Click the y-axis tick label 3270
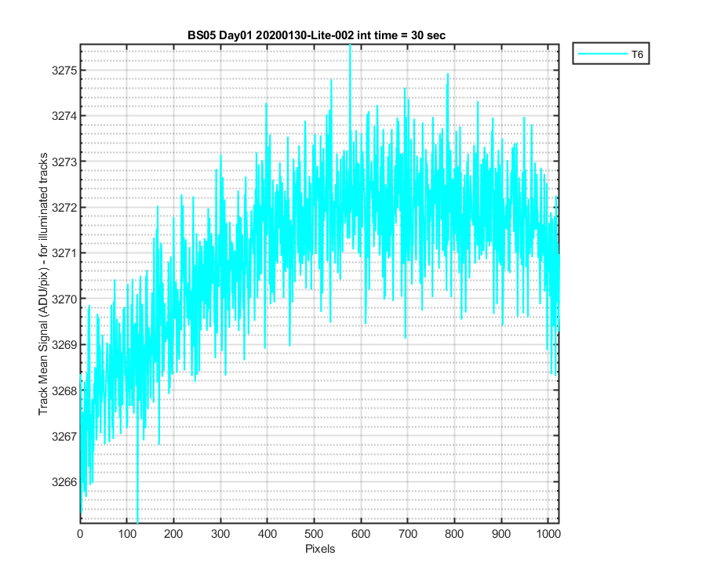 tap(64, 299)
